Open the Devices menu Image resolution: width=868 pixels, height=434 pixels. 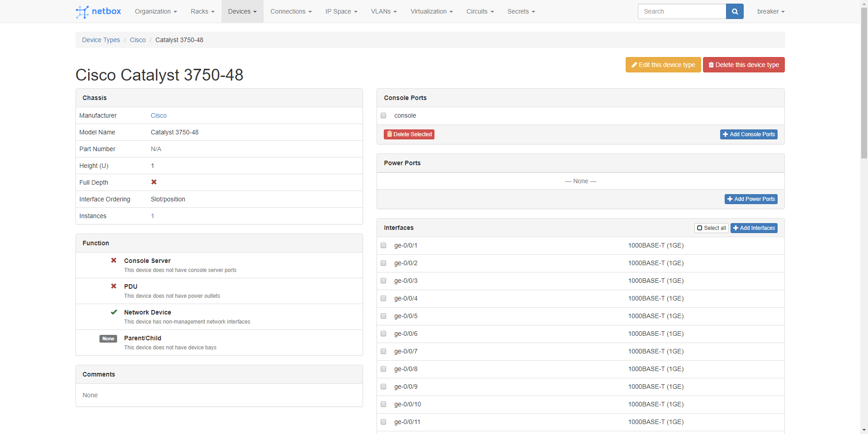[242, 11]
